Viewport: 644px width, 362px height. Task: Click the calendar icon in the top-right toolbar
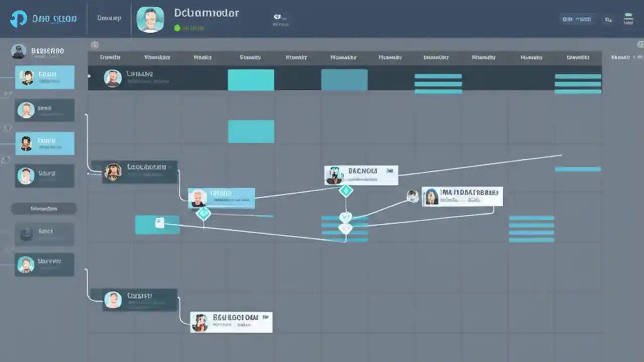(x=628, y=18)
